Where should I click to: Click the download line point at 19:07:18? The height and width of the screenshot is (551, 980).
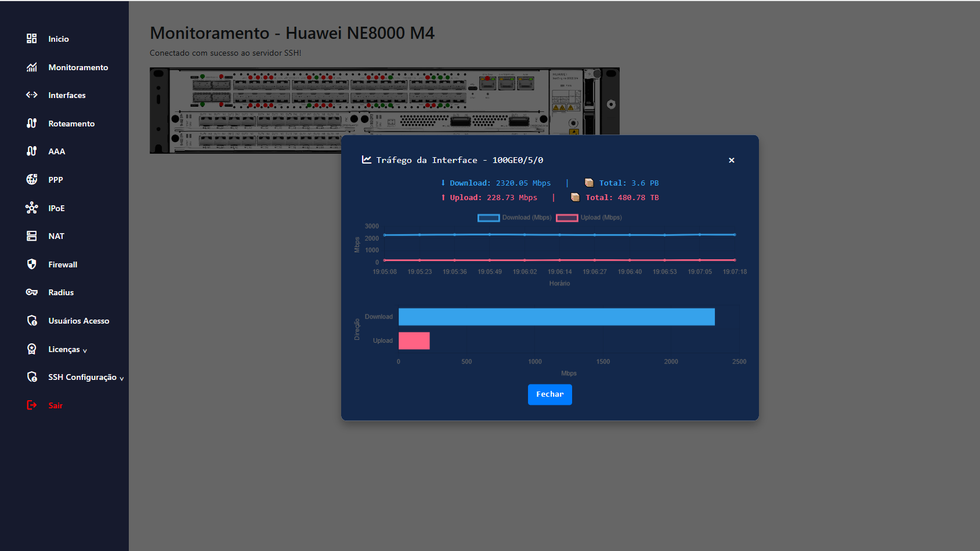coord(735,235)
